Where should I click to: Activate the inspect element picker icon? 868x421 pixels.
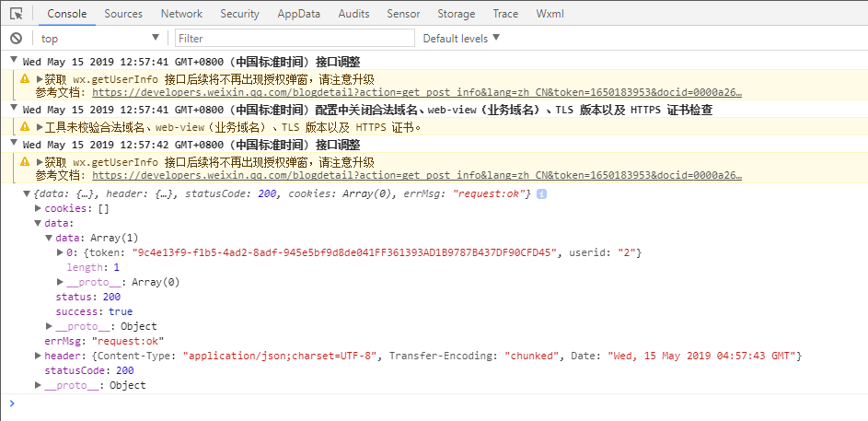click(17, 13)
